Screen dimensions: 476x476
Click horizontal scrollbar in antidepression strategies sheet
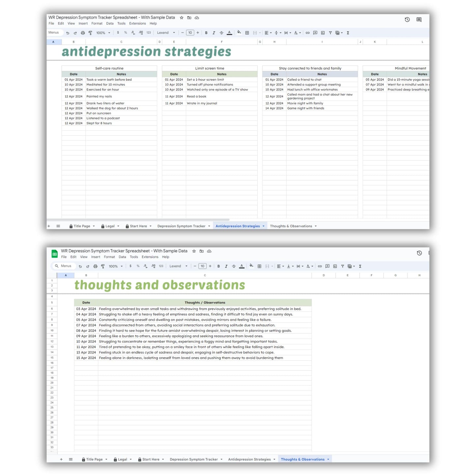pyautogui.click(x=138, y=220)
